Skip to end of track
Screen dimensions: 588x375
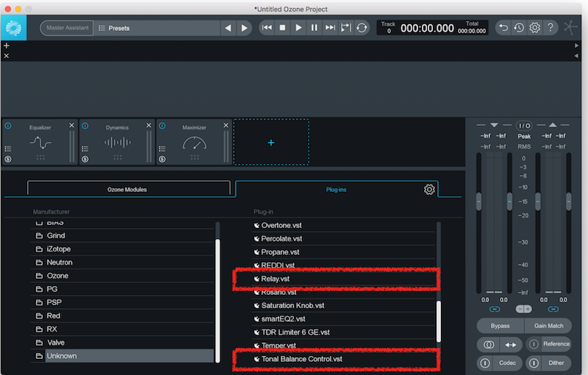[x=330, y=28]
